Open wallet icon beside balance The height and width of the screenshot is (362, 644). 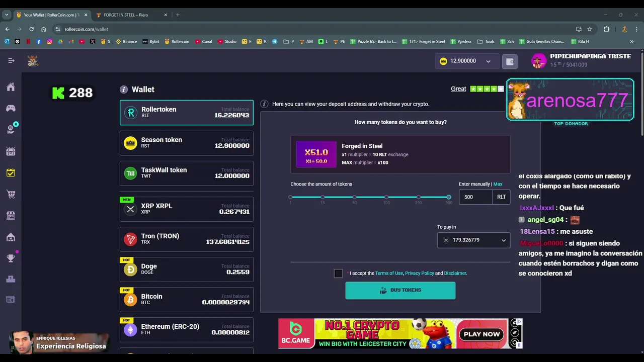click(510, 61)
